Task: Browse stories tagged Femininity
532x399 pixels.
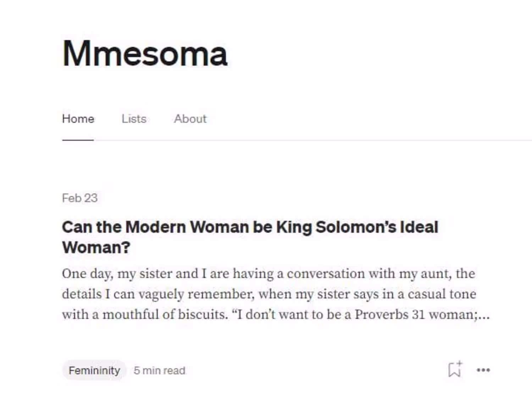Action: 94,370
